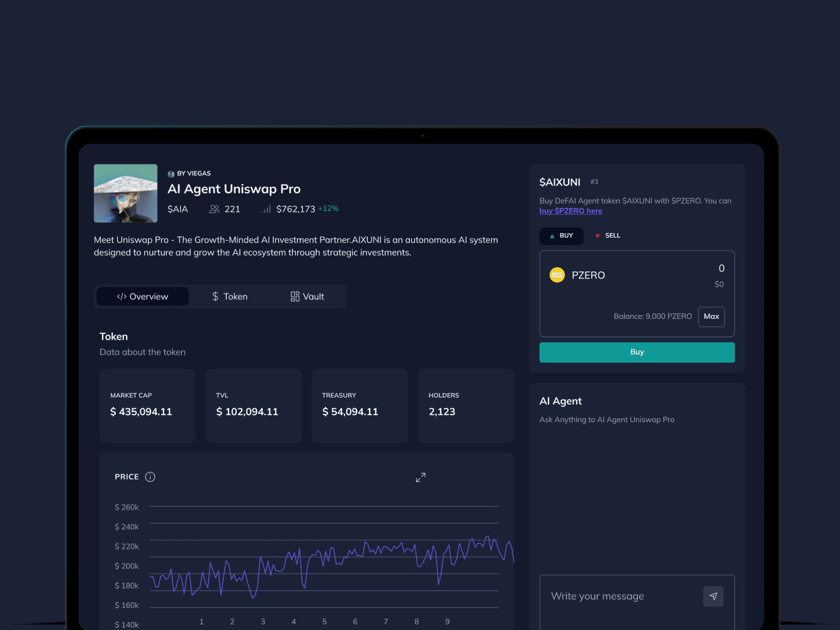Click the bar chart icon next to $762,173
This screenshot has width=840, height=630.
coord(266,209)
